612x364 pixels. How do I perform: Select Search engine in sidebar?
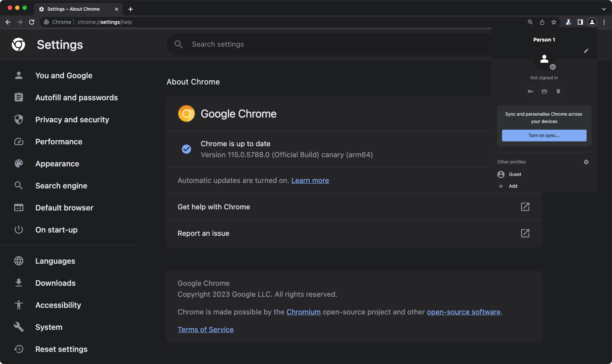[61, 186]
